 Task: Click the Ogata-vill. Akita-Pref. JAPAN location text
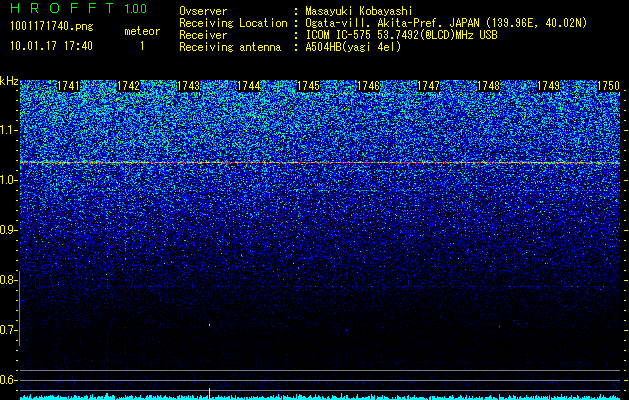[x=446, y=23]
